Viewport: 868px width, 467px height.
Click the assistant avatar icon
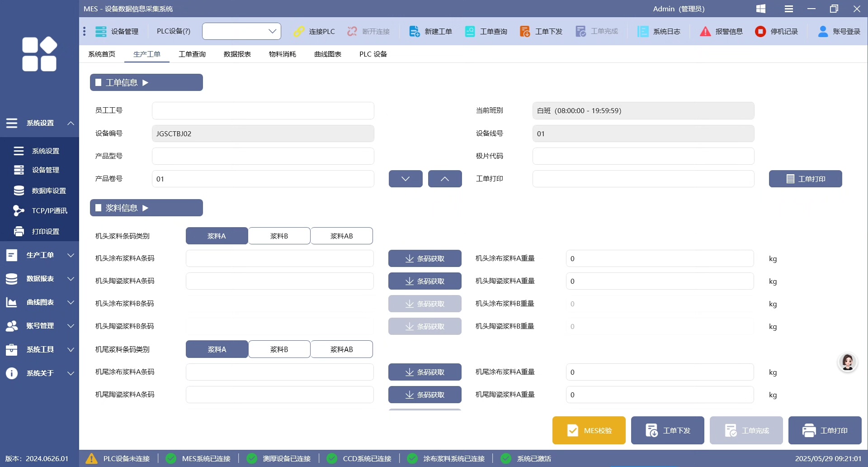(848, 362)
